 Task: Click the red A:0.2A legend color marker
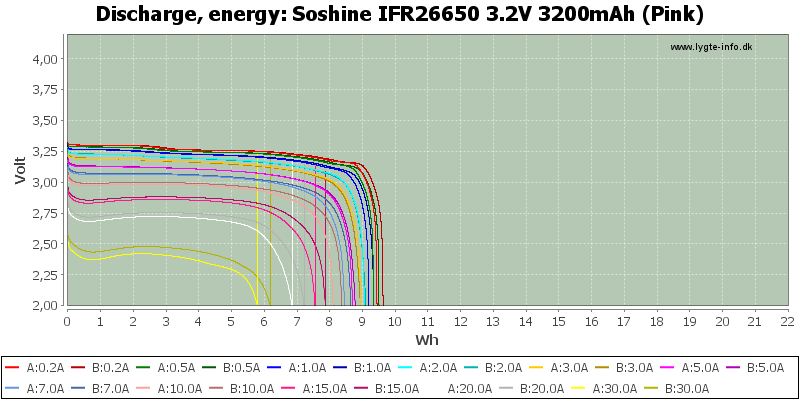click(x=14, y=368)
